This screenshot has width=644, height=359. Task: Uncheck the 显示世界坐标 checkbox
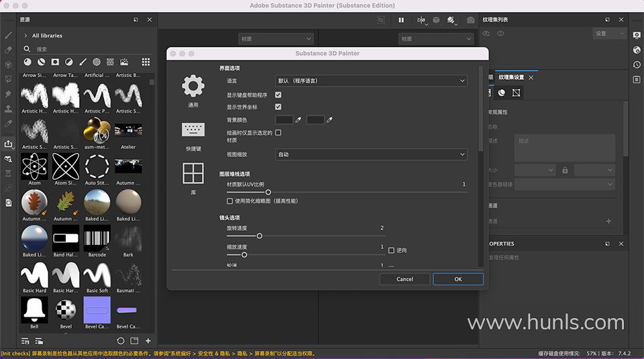click(278, 107)
